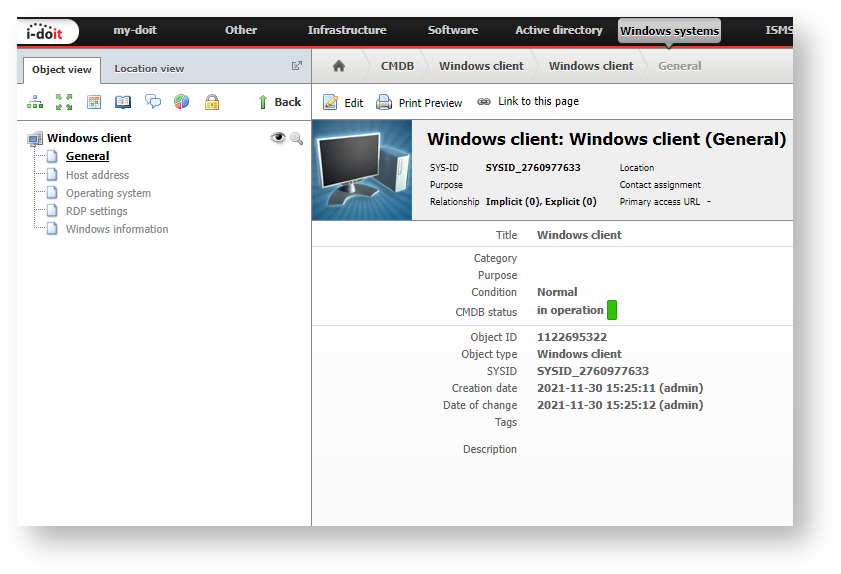Click the Object ID value 1122695322
Viewport: 841px width, 574px height.
572,337
